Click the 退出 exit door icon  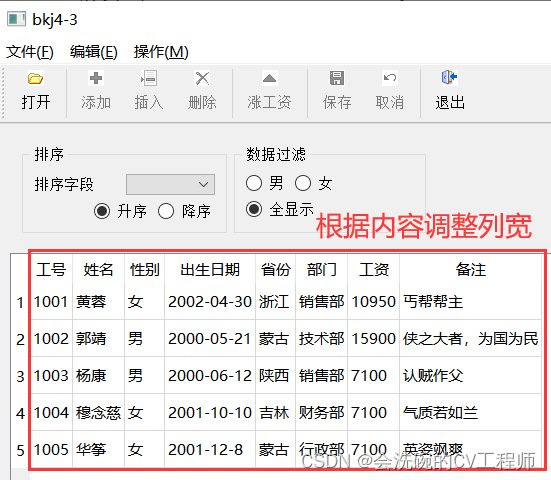(449, 78)
